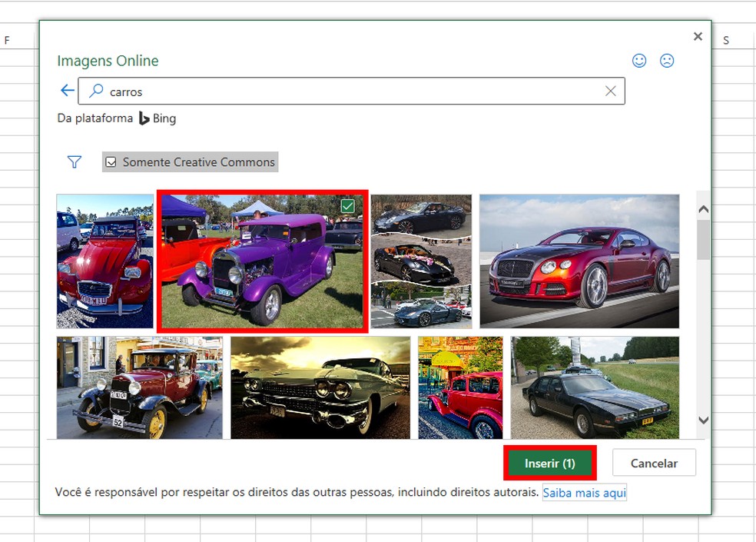756x542 pixels.
Task: Click the smiley feedback icon
Action: point(639,61)
